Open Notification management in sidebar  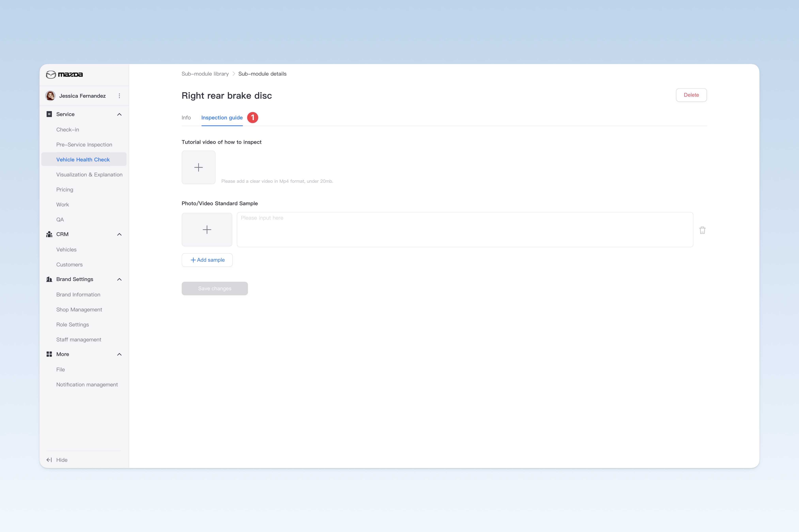coord(87,384)
